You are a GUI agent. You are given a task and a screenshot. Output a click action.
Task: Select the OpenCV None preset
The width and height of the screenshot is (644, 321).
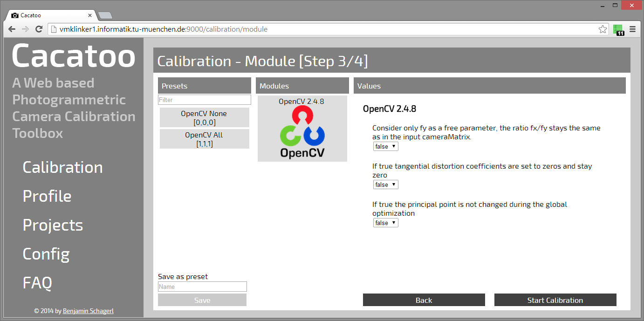(x=205, y=117)
